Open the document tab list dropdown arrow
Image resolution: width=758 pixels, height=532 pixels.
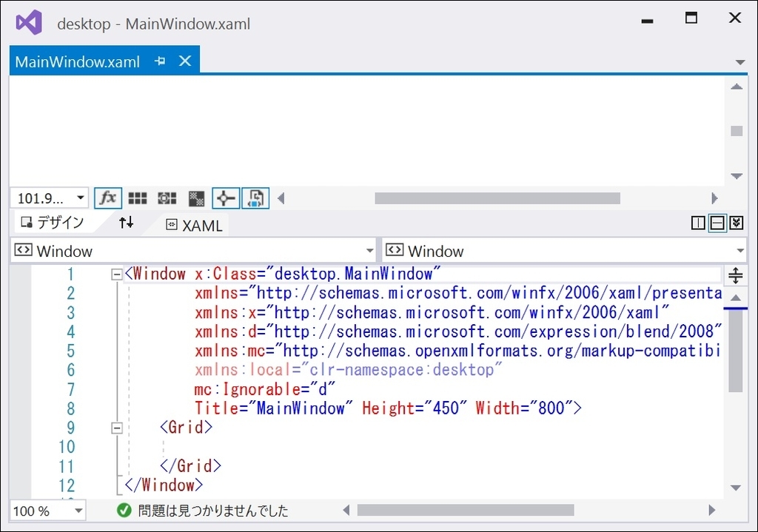point(739,62)
